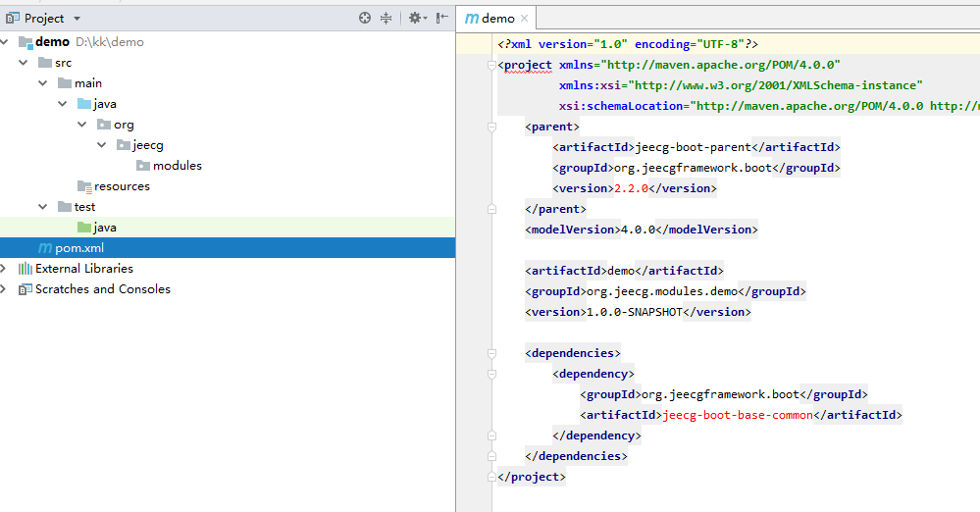
Task: Fold the project tag in the gutter
Action: tap(491, 65)
